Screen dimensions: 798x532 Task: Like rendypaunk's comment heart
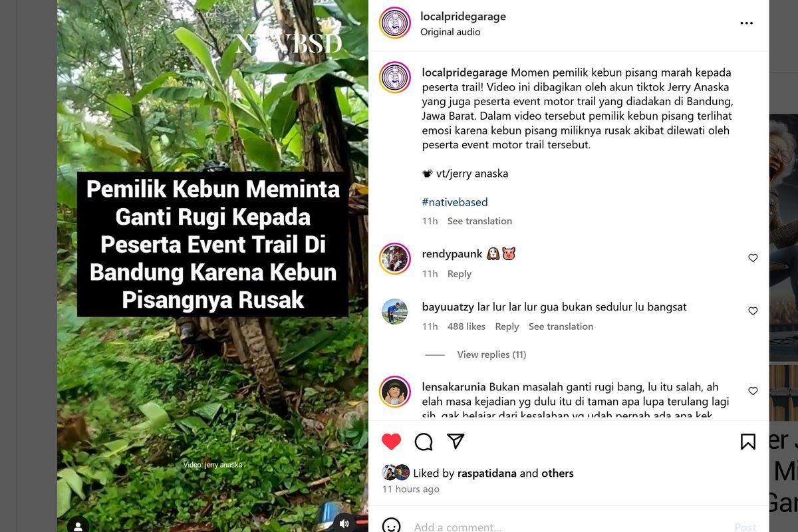[x=753, y=258]
